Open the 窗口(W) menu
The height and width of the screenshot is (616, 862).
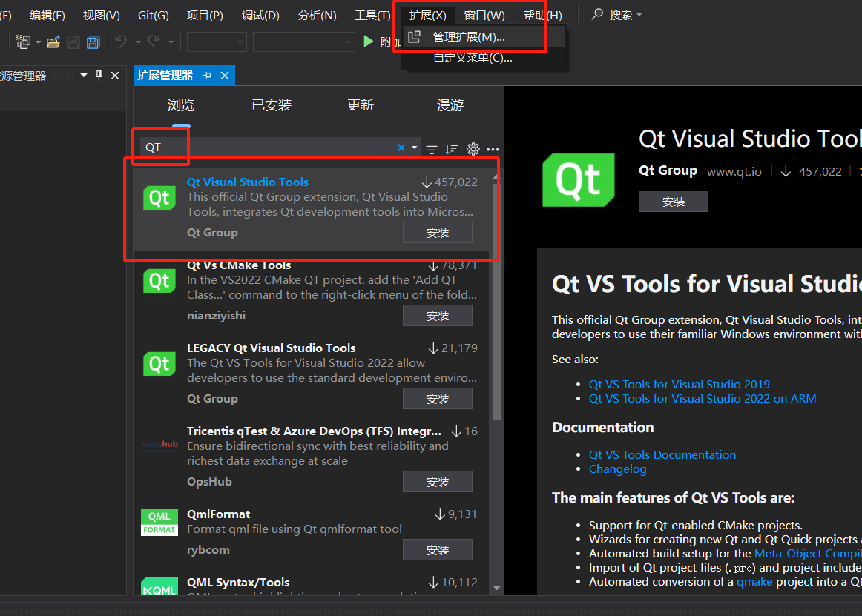pos(484,15)
